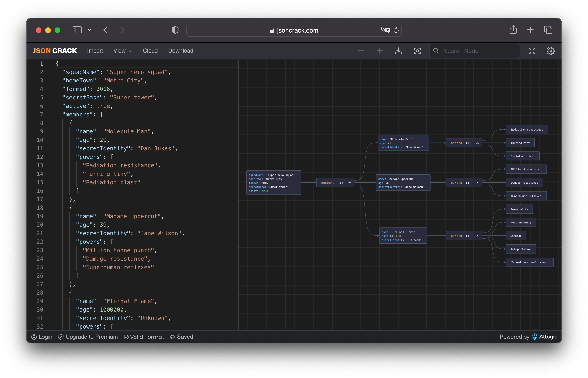Click the zoom out minus button
The height and width of the screenshot is (378, 588).
[x=362, y=51]
